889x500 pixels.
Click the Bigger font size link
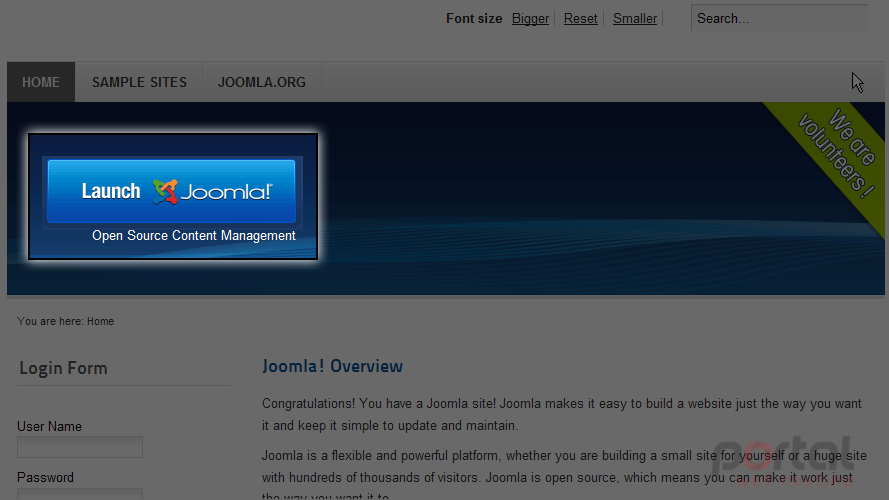pos(530,19)
